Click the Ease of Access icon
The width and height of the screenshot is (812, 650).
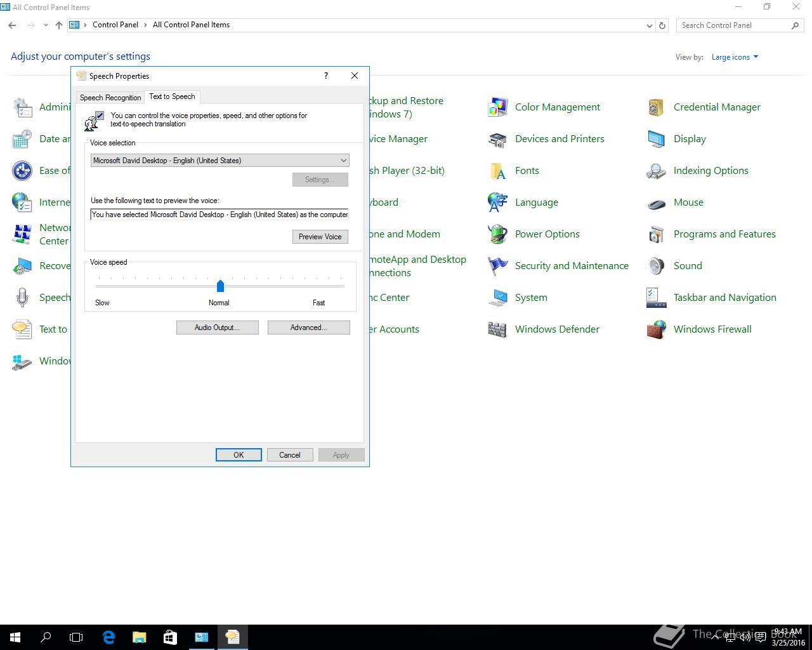(x=22, y=171)
